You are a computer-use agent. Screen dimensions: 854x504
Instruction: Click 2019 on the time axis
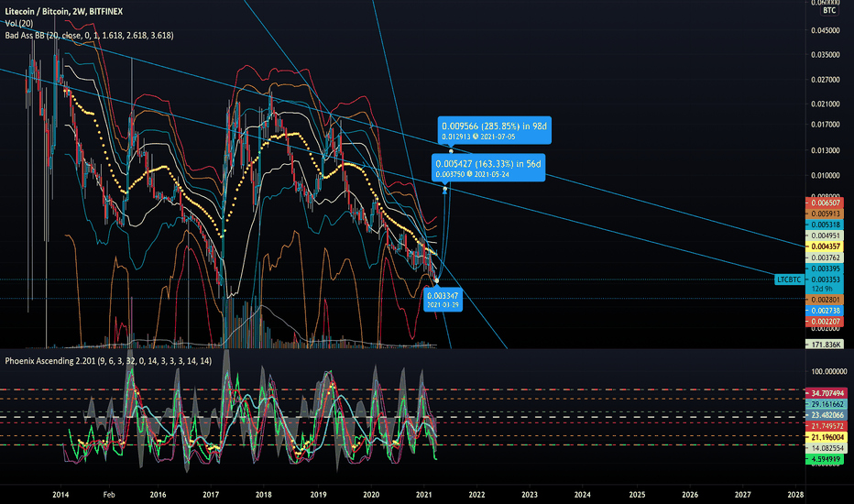point(319,495)
